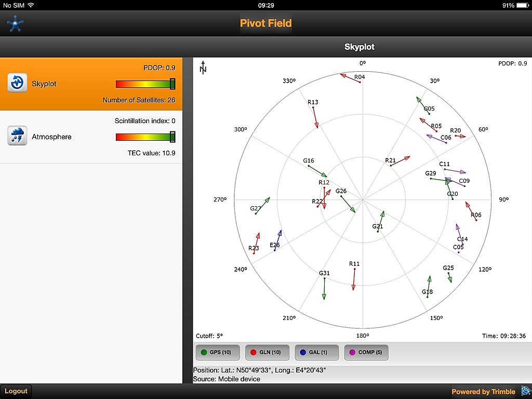
Task: Switch to the Atmosphere menu row
Action: click(x=91, y=137)
